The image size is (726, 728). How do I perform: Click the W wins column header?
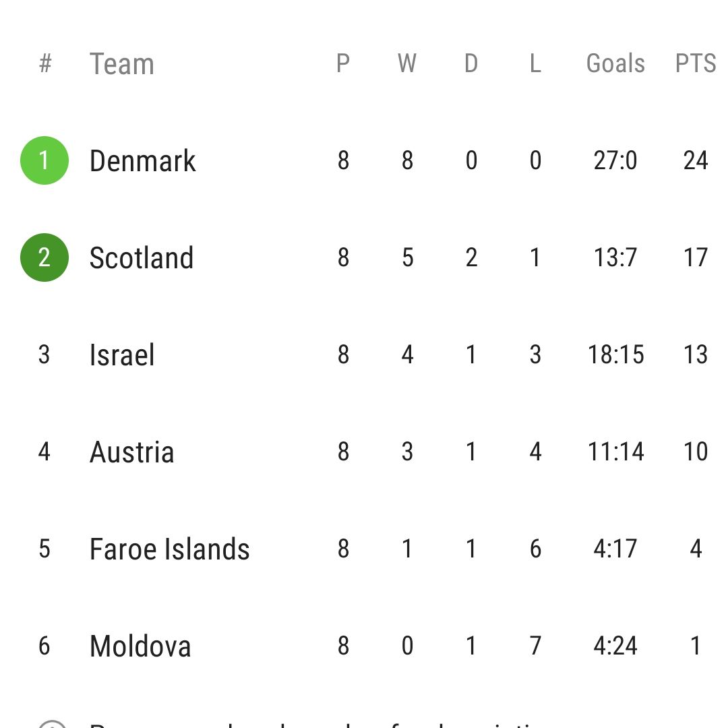pos(407,63)
